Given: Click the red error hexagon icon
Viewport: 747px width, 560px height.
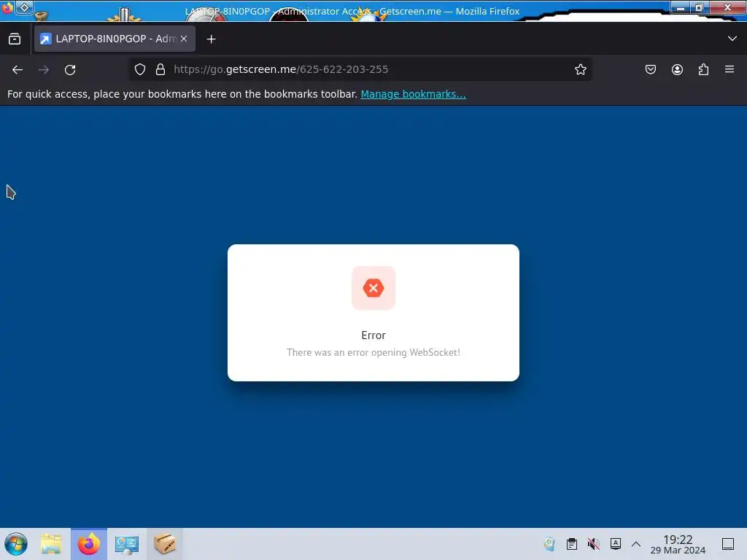Looking at the screenshot, I should (373, 287).
